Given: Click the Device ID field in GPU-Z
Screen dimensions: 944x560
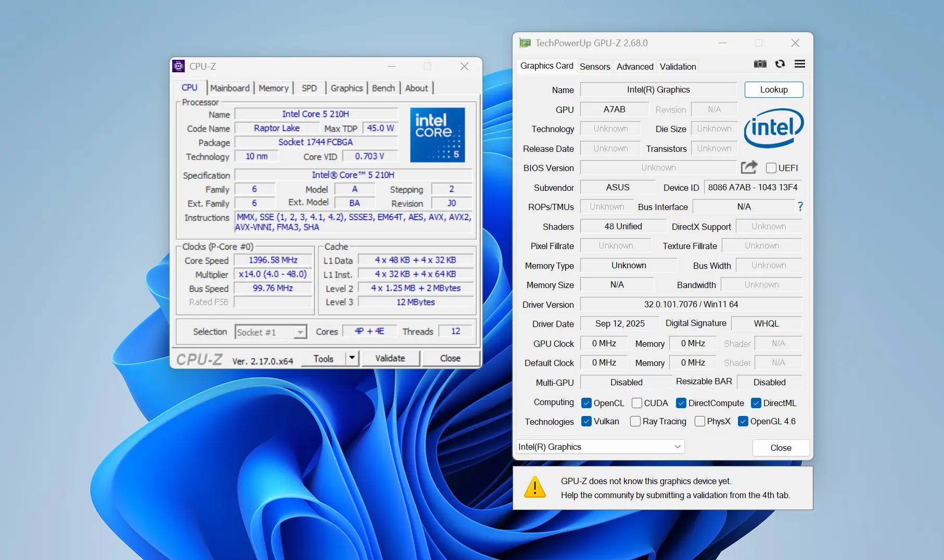Looking at the screenshot, I should pos(752,187).
